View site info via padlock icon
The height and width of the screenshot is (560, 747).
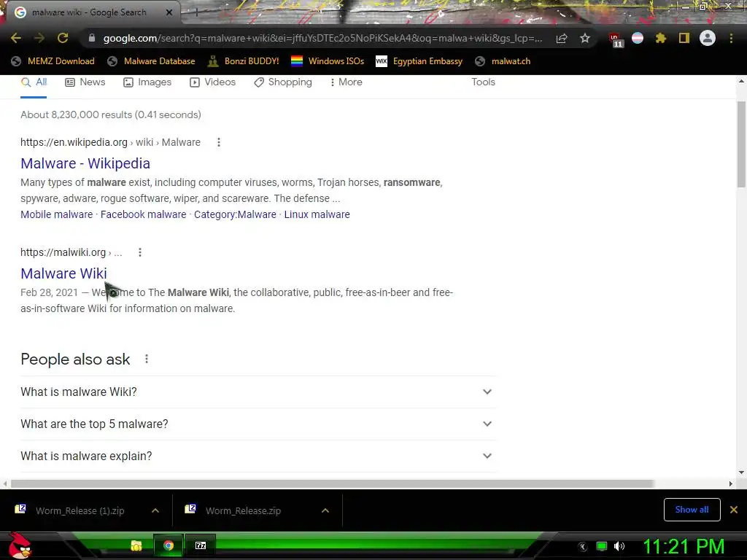[x=92, y=38]
